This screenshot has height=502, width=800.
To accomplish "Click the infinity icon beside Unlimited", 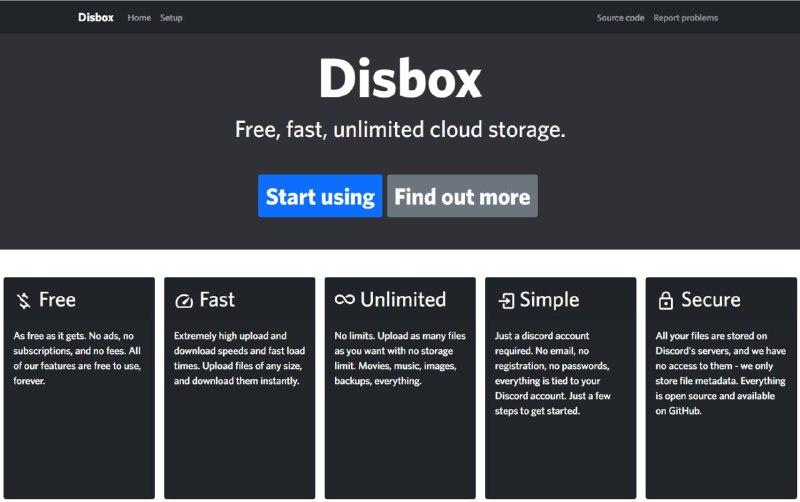I will pos(345,299).
